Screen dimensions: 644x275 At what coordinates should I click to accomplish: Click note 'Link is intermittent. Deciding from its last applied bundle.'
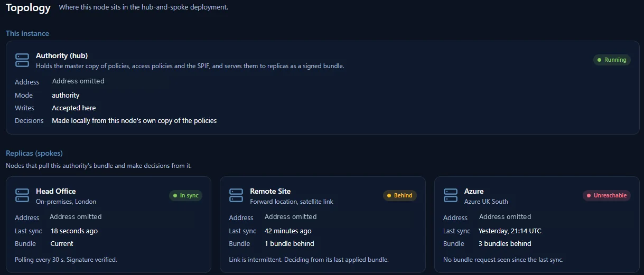[x=309, y=260]
